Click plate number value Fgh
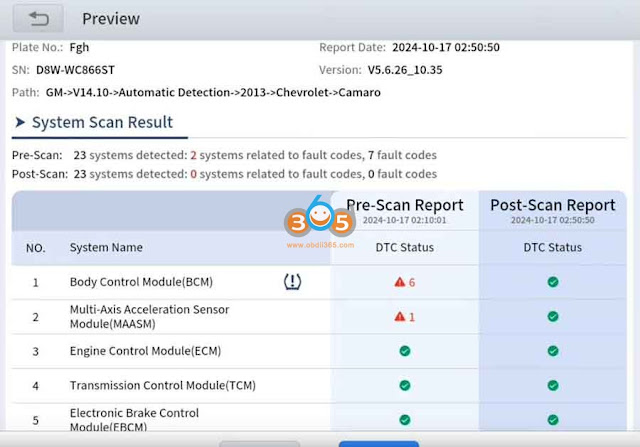Image resolution: width=640 pixels, height=447 pixels. [x=79, y=47]
